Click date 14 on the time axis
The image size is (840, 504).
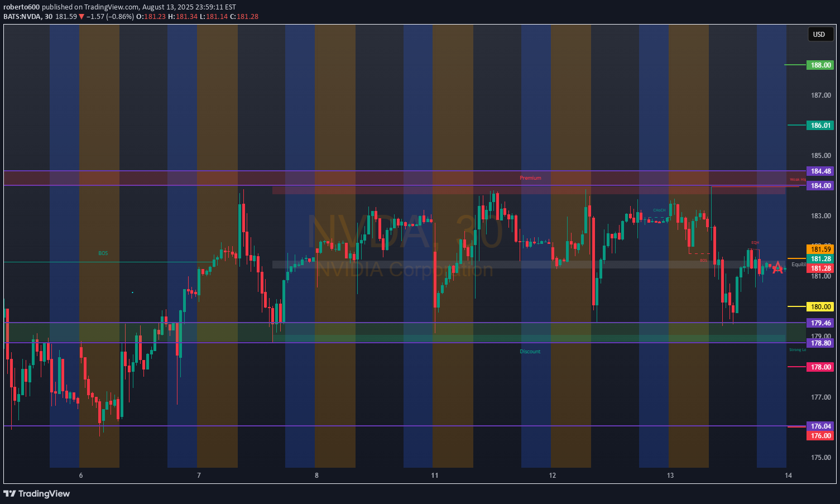pyautogui.click(x=788, y=476)
